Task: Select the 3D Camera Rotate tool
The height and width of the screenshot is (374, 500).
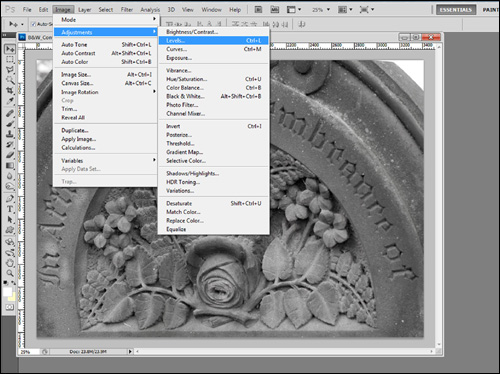Action: click(10, 253)
